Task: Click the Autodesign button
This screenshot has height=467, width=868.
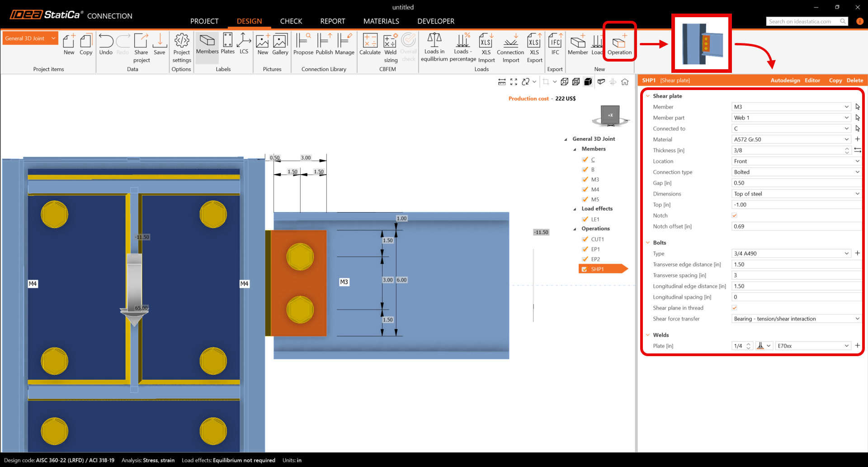Action: 785,81
